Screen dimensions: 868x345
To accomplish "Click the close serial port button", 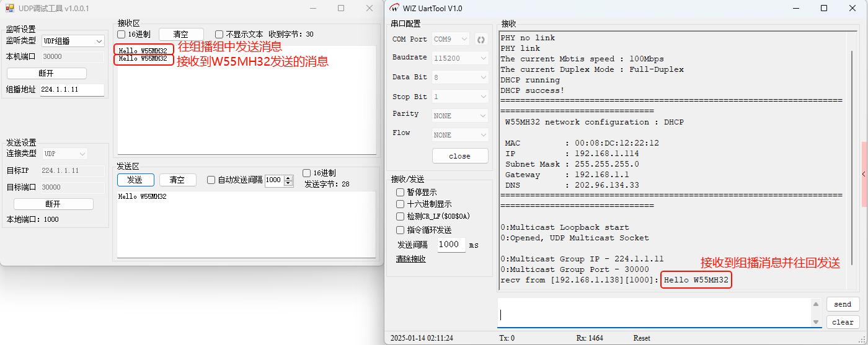I will click(459, 156).
